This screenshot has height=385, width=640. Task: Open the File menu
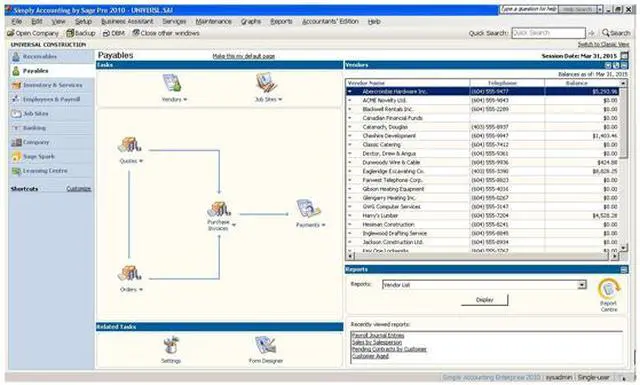17,22
